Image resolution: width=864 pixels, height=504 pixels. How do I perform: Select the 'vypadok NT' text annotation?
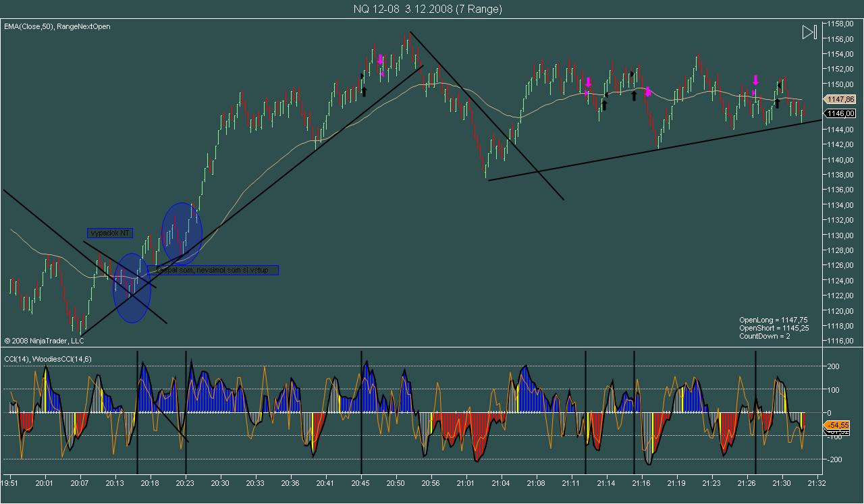click(x=109, y=233)
